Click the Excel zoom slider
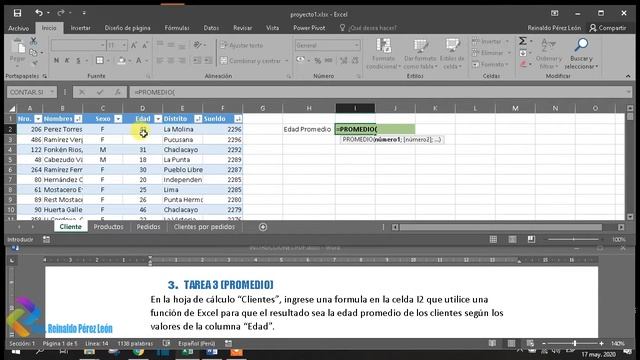This screenshot has height=360, width=640. 573,240
